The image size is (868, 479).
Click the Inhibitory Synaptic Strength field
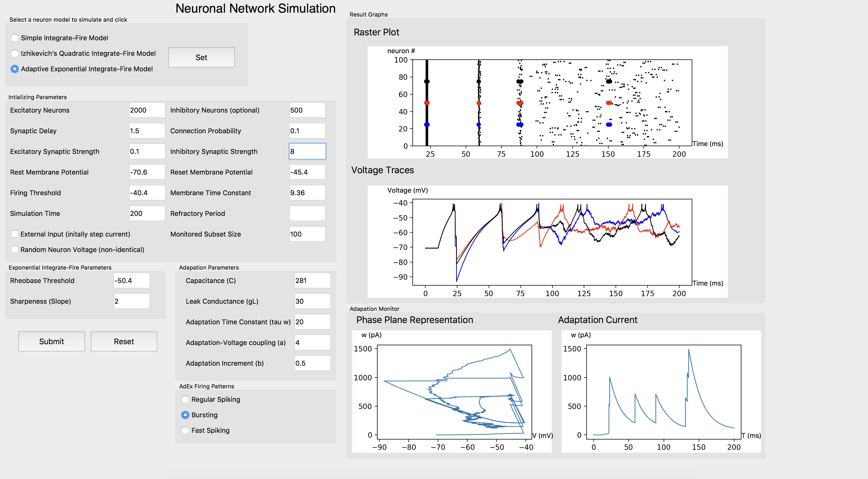[307, 152]
